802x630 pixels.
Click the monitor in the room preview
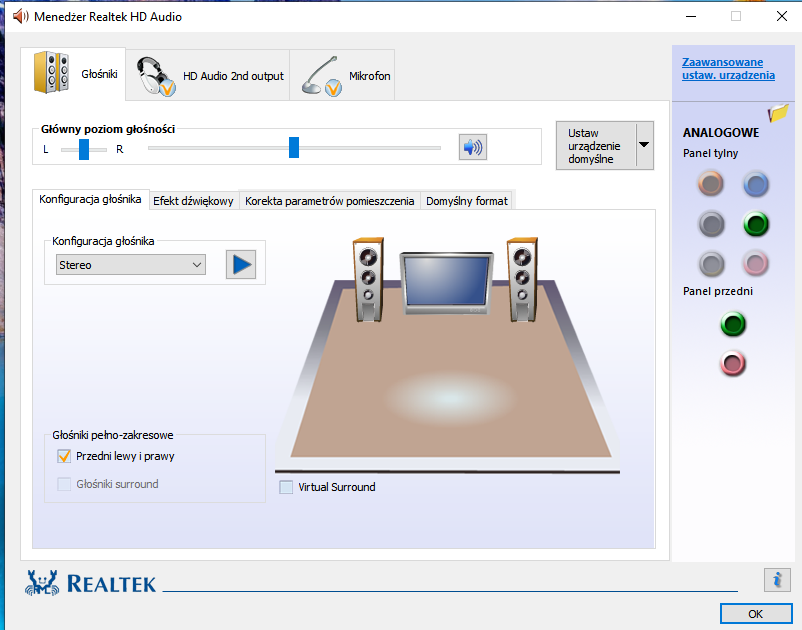point(446,283)
